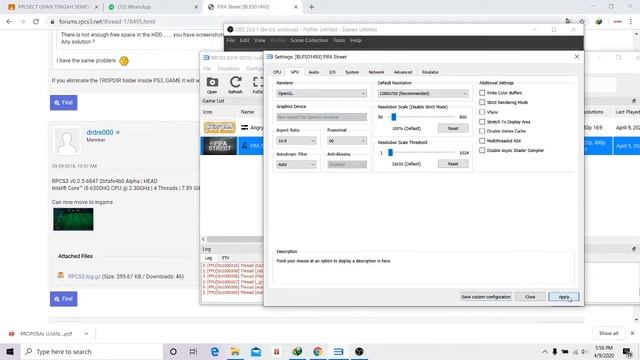This screenshot has height=360, width=640.
Task: Click the Windows search box
Action: coord(91,351)
